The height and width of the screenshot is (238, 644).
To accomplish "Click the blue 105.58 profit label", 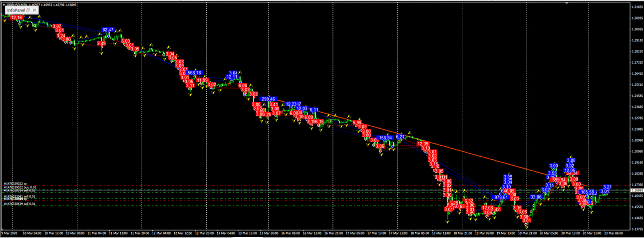I will (588, 192).
